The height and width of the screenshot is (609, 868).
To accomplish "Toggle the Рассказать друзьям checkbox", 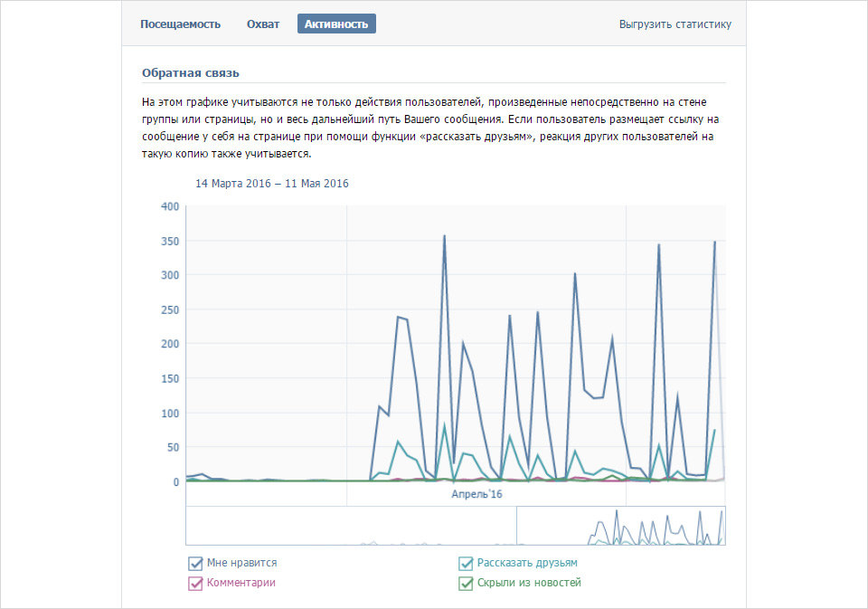I will pos(467,564).
